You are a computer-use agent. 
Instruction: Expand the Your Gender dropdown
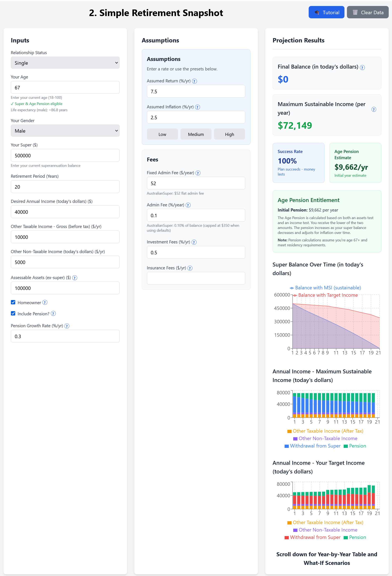click(65, 131)
